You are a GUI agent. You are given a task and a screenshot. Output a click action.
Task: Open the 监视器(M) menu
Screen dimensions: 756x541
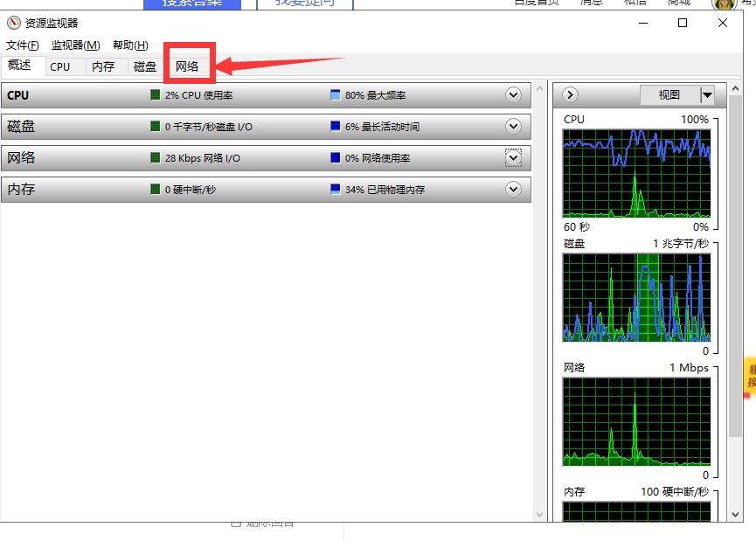[76, 45]
